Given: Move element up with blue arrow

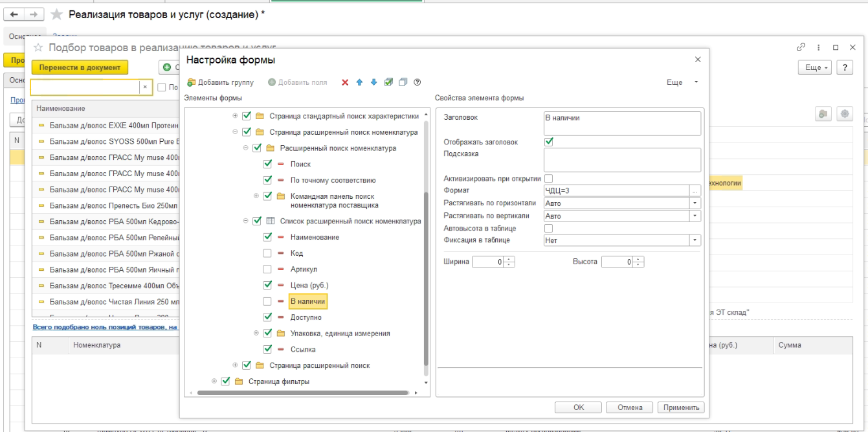Looking at the screenshot, I should (359, 82).
